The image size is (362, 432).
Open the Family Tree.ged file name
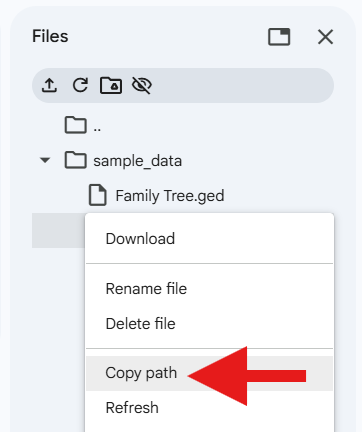click(170, 196)
